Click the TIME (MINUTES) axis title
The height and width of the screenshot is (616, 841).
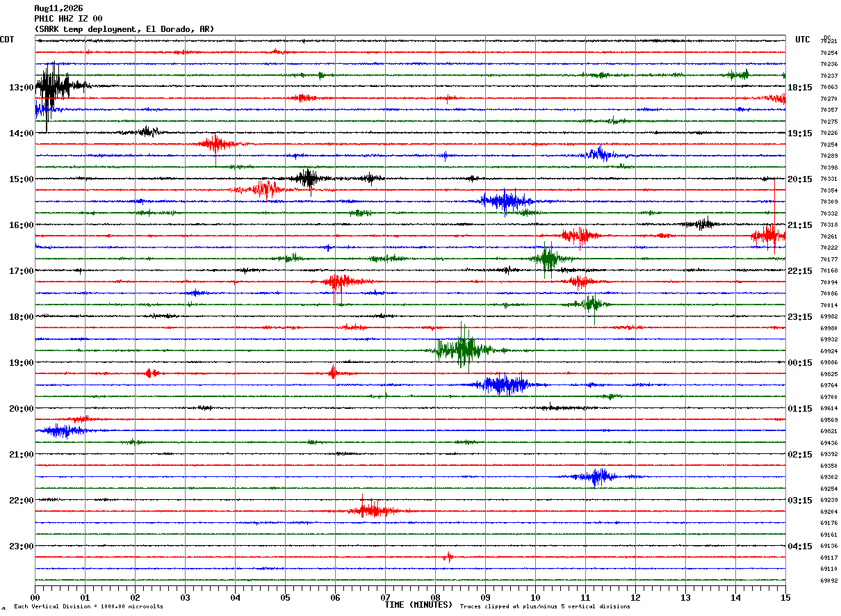pyautogui.click(x=418, y=605)
